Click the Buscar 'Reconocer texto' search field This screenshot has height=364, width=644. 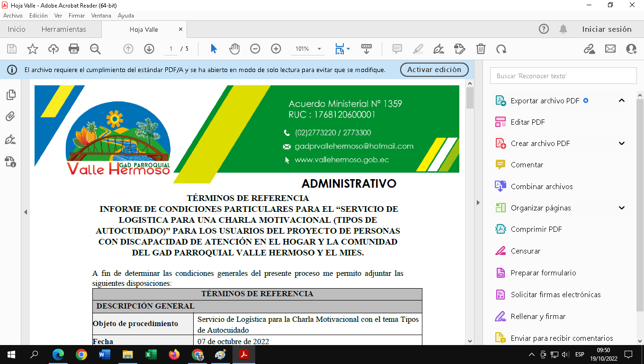click(563, 76)
